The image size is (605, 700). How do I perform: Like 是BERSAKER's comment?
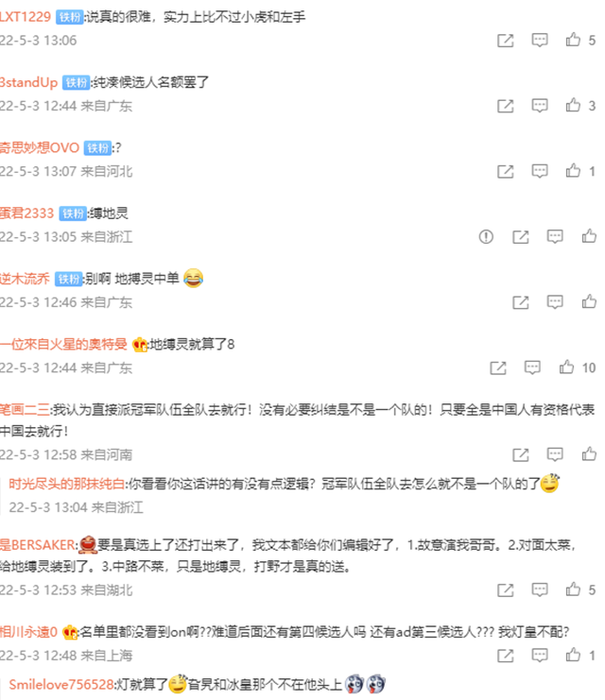pos(573,589)
